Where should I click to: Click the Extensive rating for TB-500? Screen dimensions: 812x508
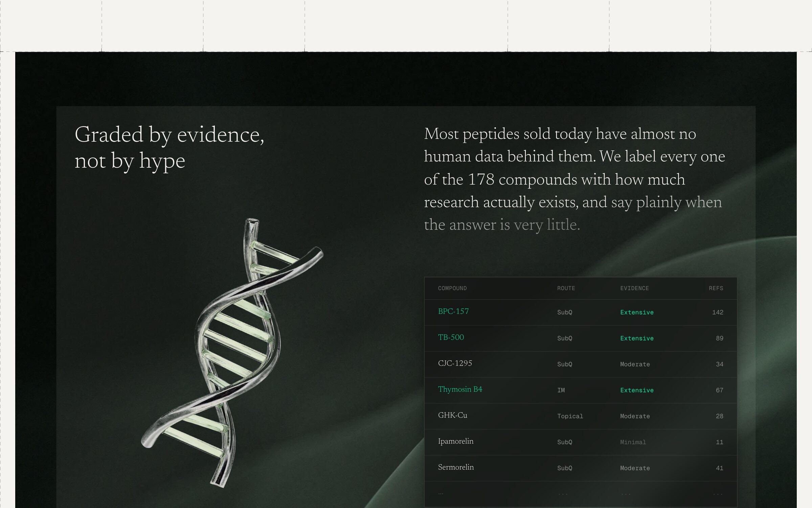point(637,338)
